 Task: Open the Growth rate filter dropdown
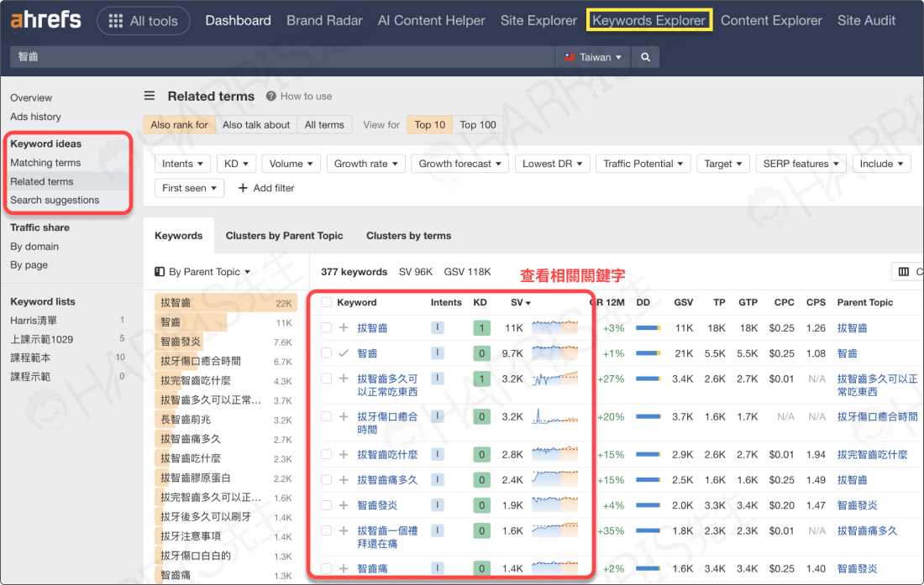(366, 164)
